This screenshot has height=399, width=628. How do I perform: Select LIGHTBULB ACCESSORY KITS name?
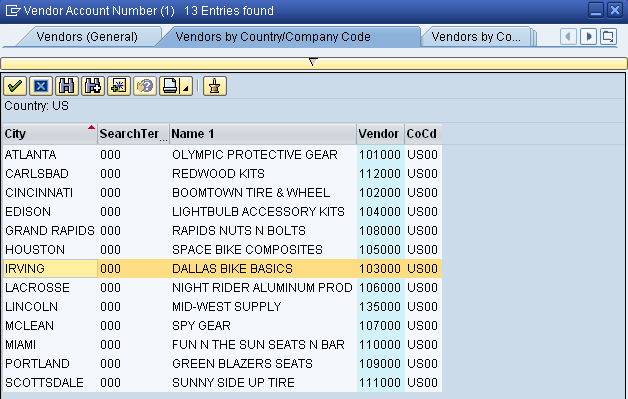click(x=258, y=212)
